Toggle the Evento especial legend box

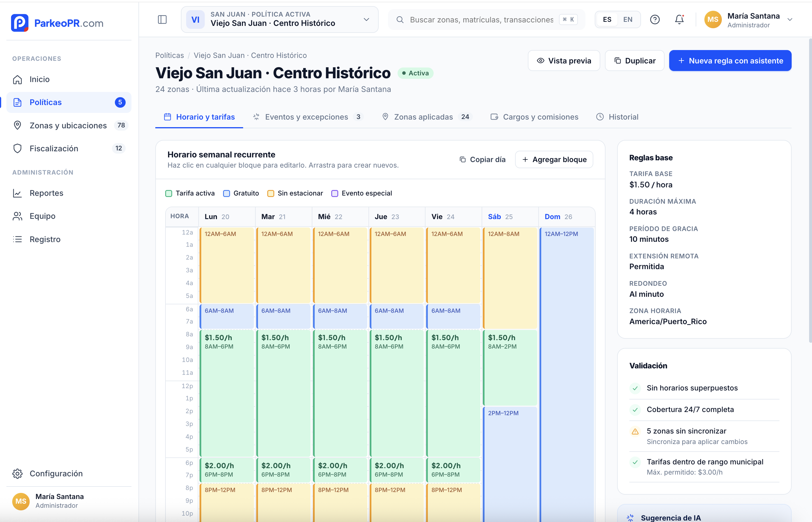pos(335,193)
